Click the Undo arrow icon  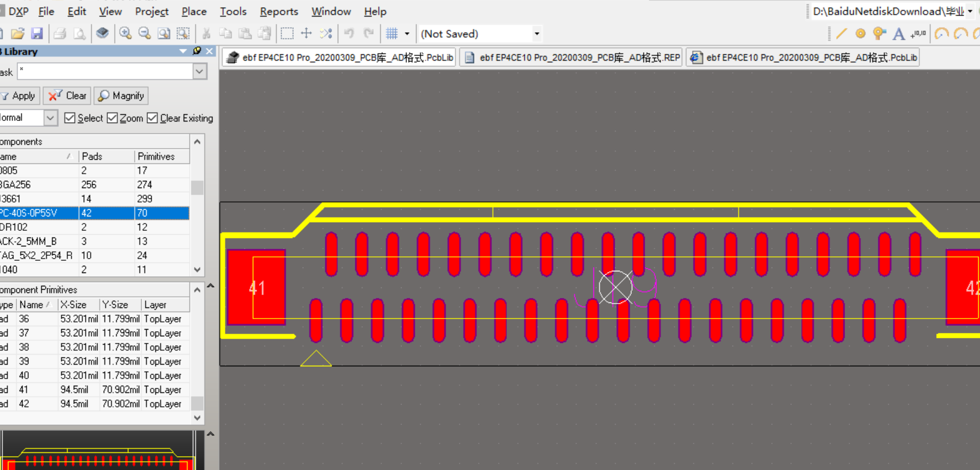coord(349,34)
